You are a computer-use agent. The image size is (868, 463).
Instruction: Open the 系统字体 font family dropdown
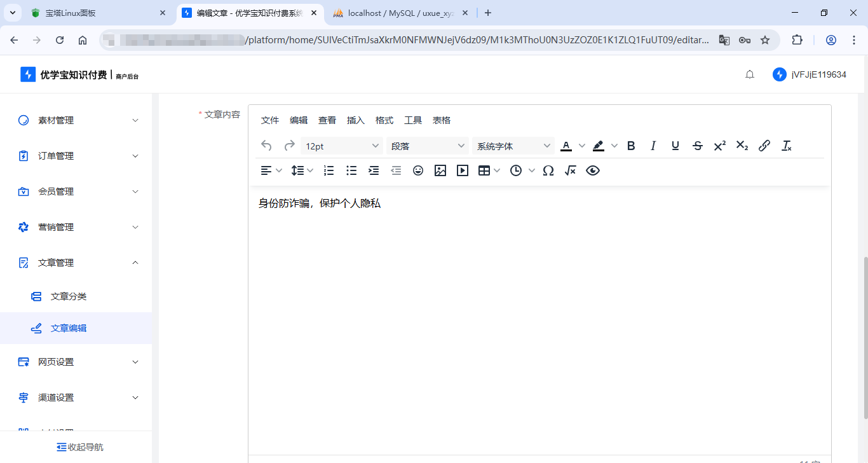[x=513, y=146]
